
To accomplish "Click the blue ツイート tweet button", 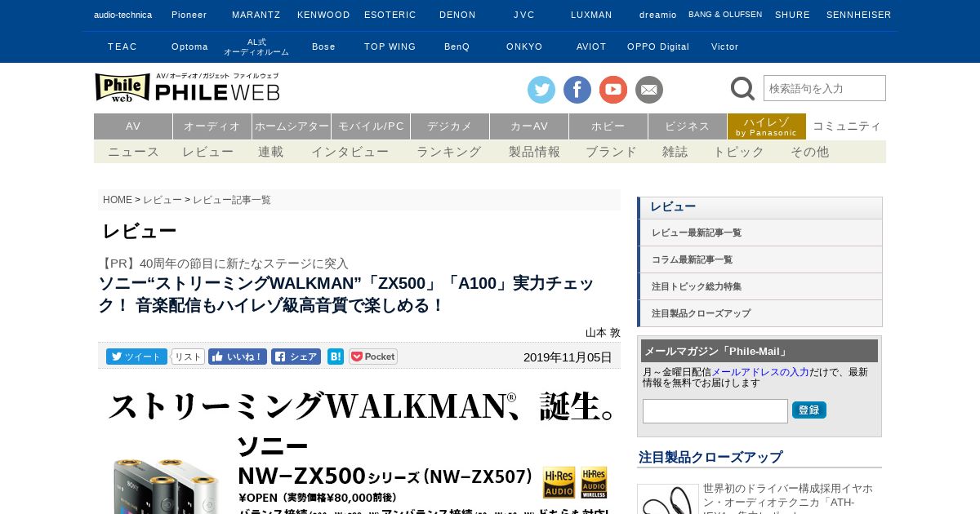I will [136, 357].
